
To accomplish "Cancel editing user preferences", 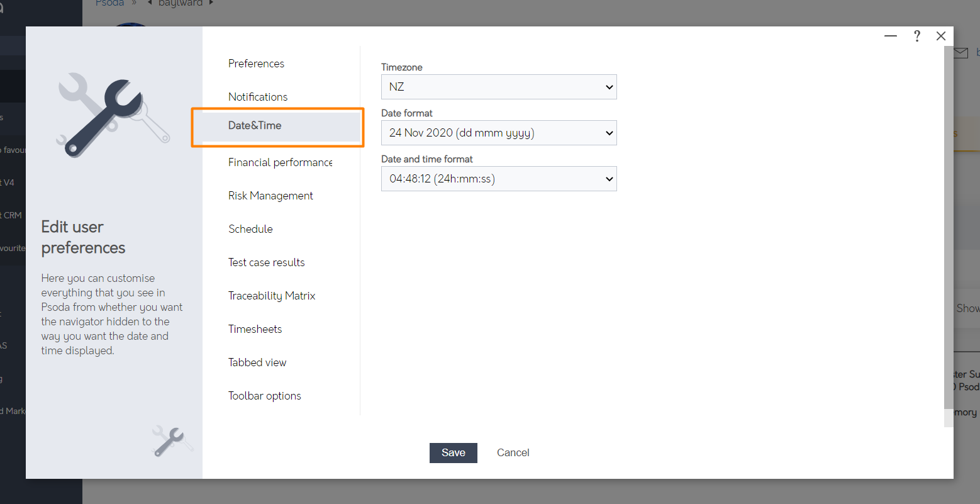I will [513, 452].
